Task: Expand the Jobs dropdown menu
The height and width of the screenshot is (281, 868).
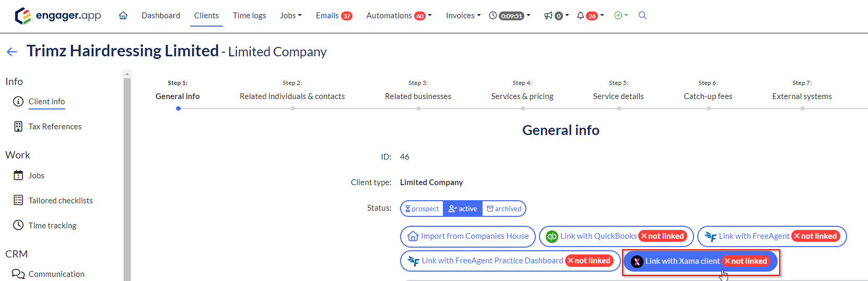Action: pyautogui.click(x=291, y=16)
